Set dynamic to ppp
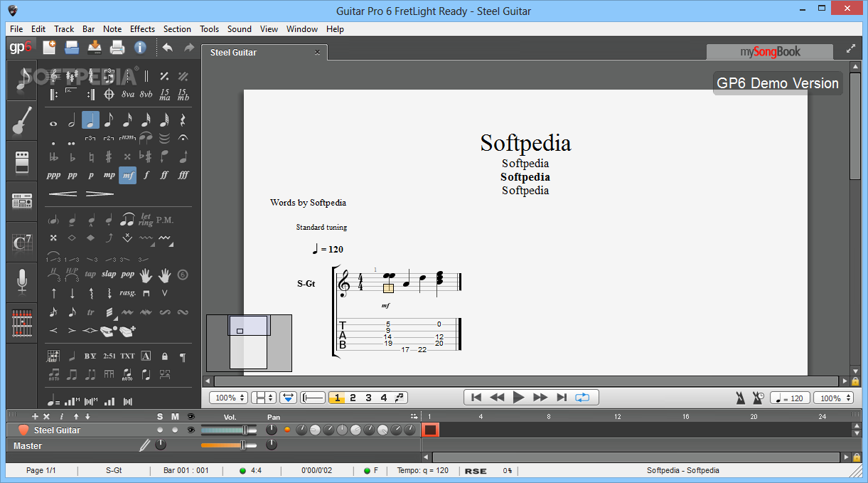Image resolution: width=868 pixels, height=483 pixels. tap(53, 175)
